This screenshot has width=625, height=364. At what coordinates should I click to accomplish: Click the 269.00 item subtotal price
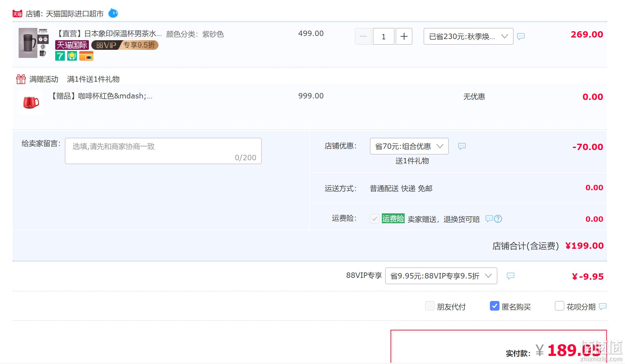[587, 35]
